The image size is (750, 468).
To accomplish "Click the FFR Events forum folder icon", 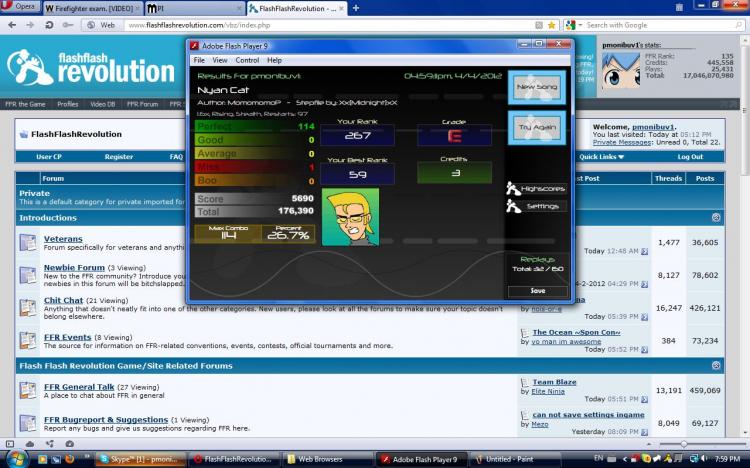I will [x=28, y=341].
